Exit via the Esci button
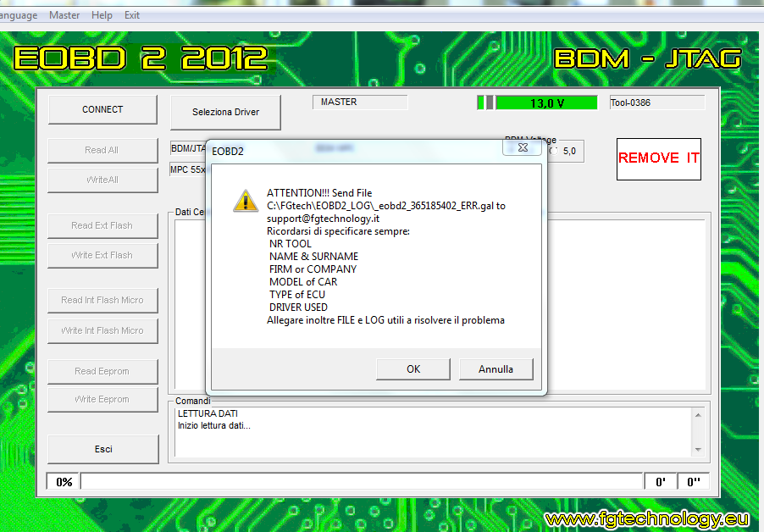The width and height of the screenshot is (764, 532). tap(103, 449)
